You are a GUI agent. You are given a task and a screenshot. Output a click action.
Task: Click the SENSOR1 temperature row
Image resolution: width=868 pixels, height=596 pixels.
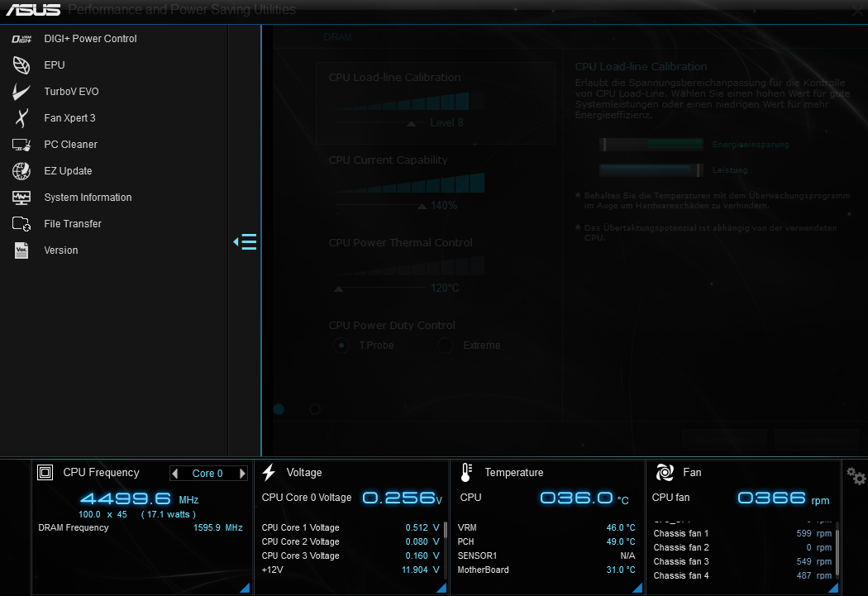[546, 555]
